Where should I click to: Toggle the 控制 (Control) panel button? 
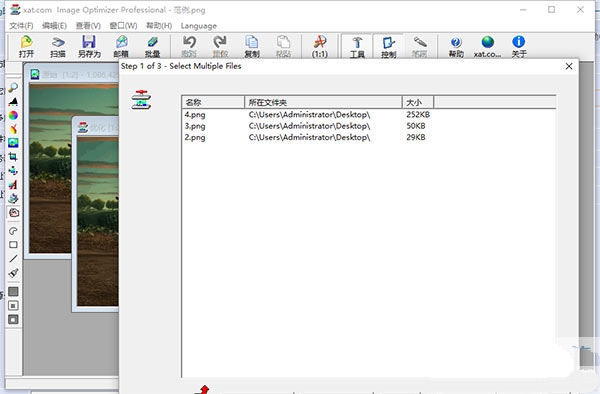tap(388, 46)
